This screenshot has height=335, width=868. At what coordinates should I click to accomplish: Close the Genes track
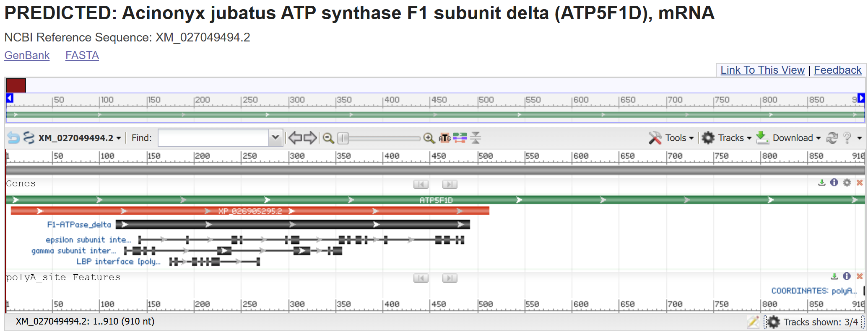pyautogui.click(x=859, y=183)
